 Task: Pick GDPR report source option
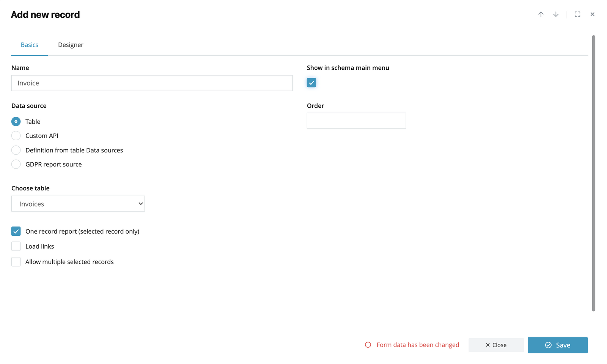[x=16, y=164]
